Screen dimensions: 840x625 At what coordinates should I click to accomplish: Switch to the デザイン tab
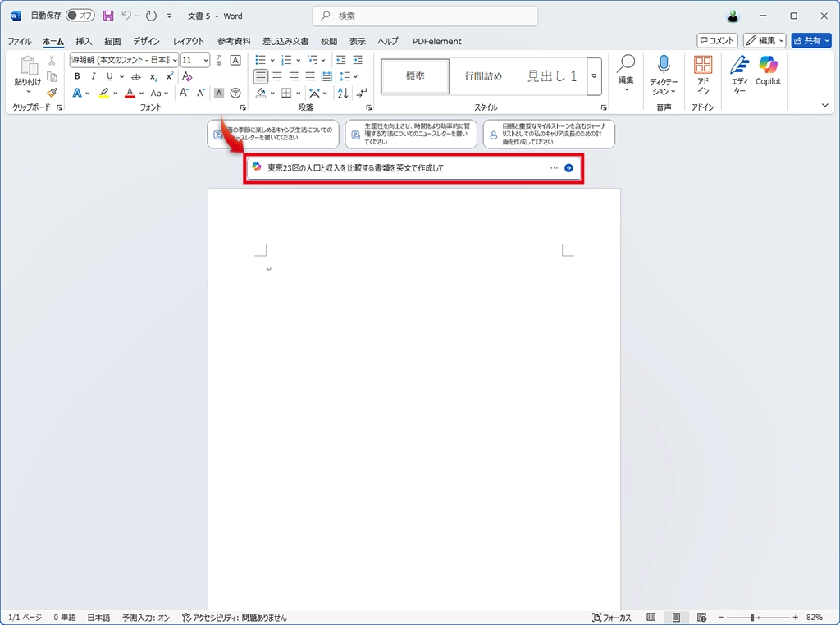click(x=146, y=41)
